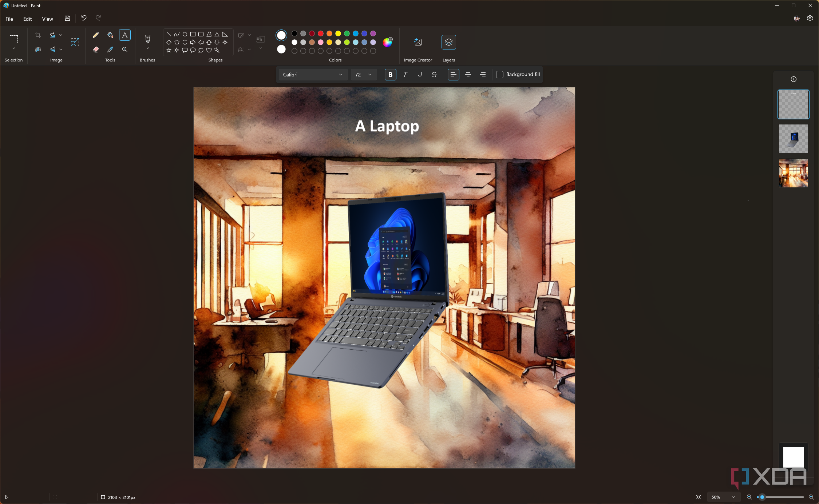The width and height of the screenshot is (819, 504).
Task: Add a new layer with plus button
Action: coord(794,79)
